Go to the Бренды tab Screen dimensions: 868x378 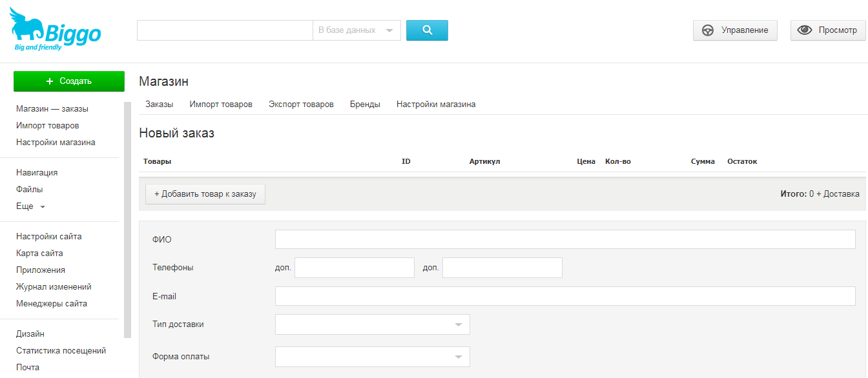(365, 104)
